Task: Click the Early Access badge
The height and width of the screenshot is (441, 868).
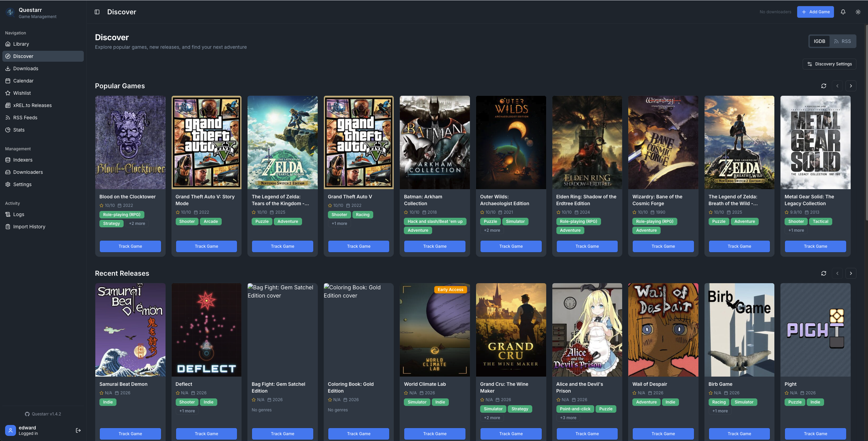Action: pos(451,290)
